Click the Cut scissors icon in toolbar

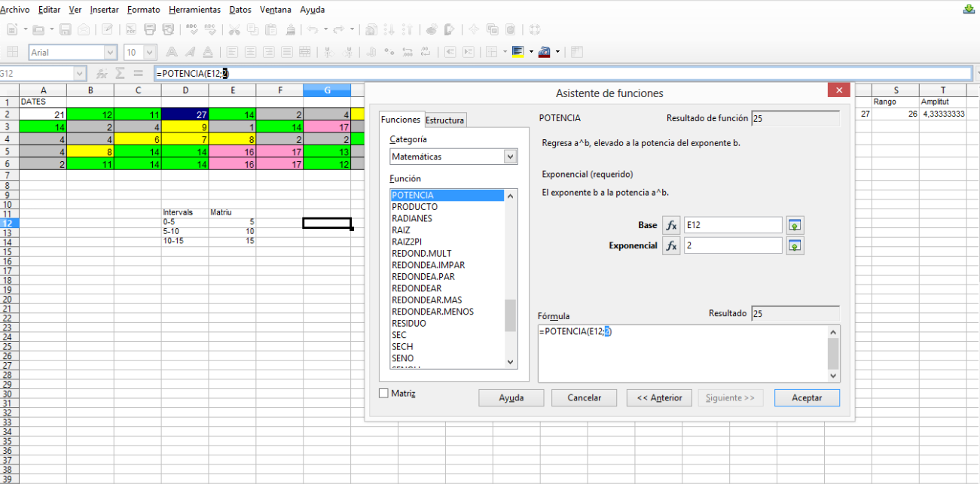pos(234,30)
